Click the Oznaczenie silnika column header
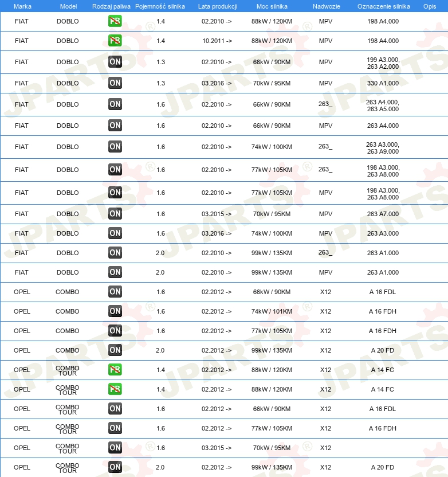Image resolution: width=448 pixels, height=477 pixels. coord(384,6)
